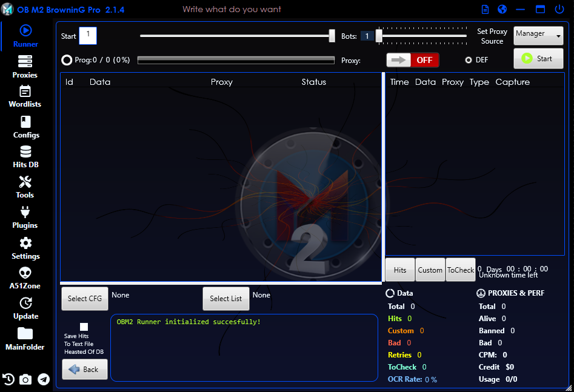Click the history clock icon at bottom left
Viewport: 574px width, 392px height.
pyautogui.click(x=8, y=379)
